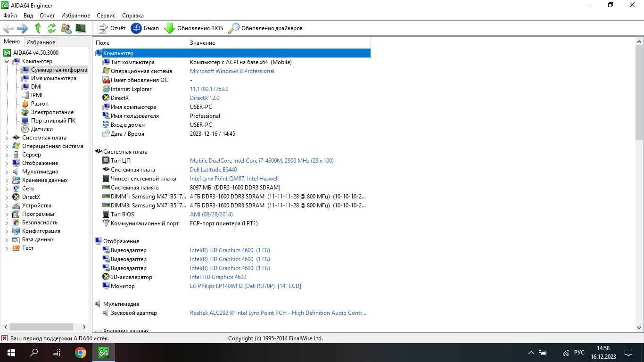Open Google Chrome from the taskbar
Image resolution: width=644 pixels, height=362 pixels.
click(x=81, y=353)
